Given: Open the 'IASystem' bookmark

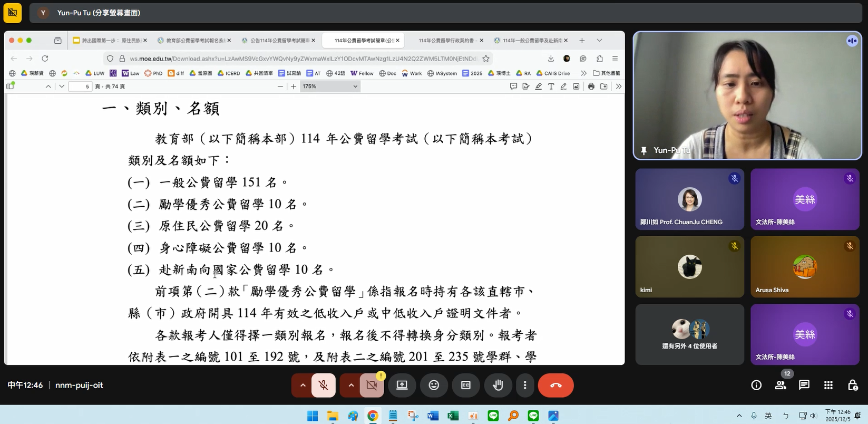Looking at the screenshot, I should (x=442, y=73).
